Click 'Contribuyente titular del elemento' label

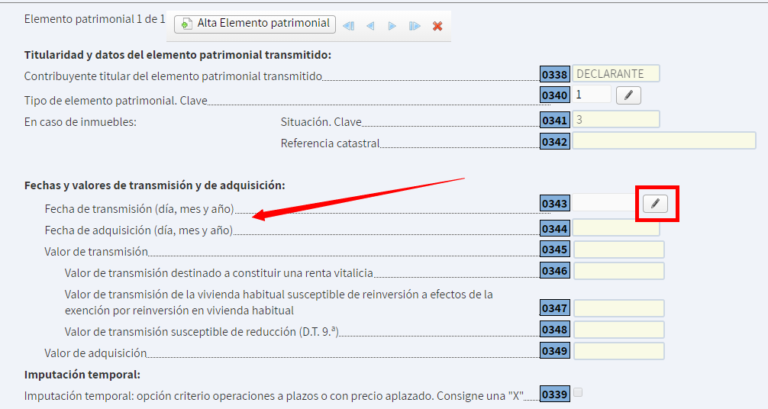point(173,76)
